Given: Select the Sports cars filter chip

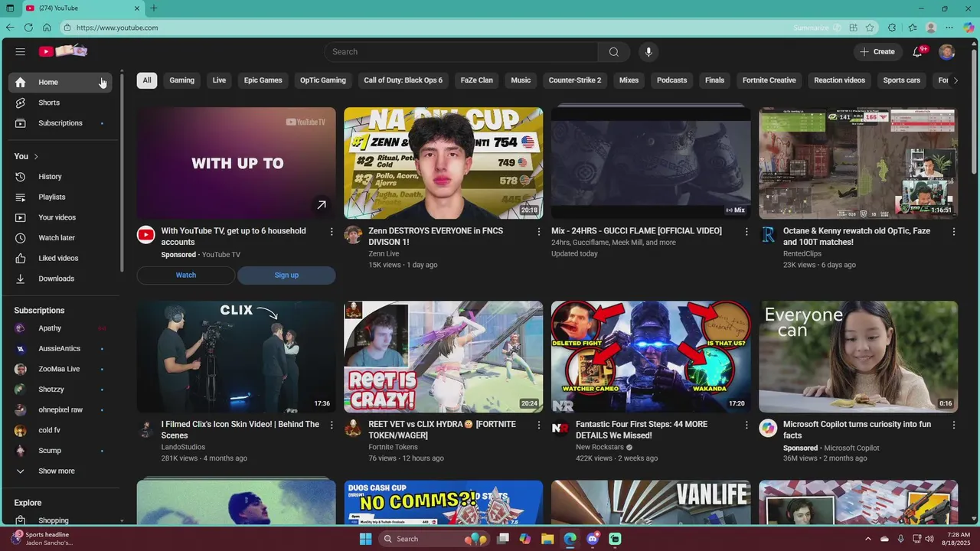Looking at the screenshot, I should coord(902,80).
